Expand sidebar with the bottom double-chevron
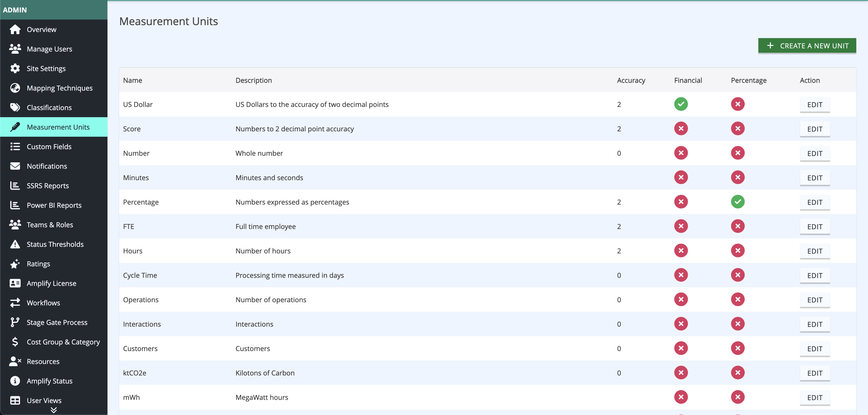Screen dimensions: 868x415 (53, 410)
